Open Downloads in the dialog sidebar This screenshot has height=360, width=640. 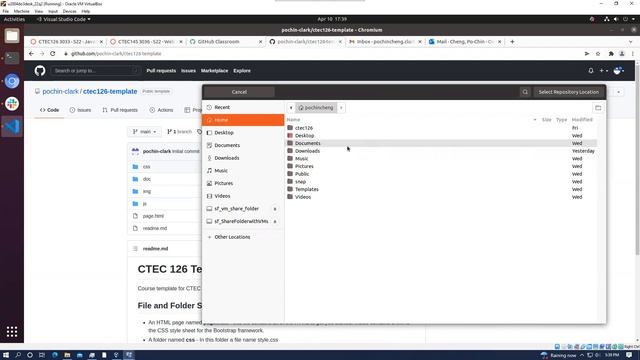click(243, 158)
